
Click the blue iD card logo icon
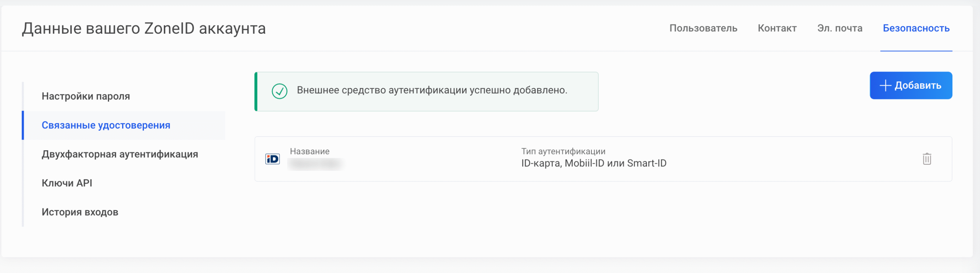point(273,159)
